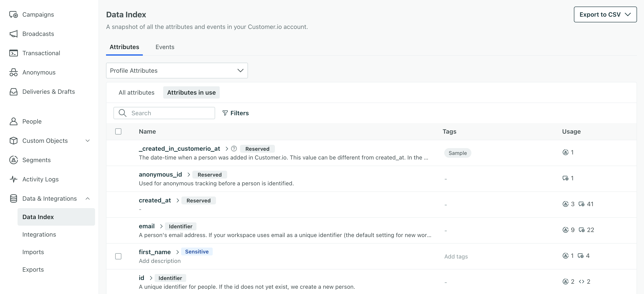This screenshot has width=644, height=294.
Task: Click the Anonymous incognito icon
Action: [14, 72]
